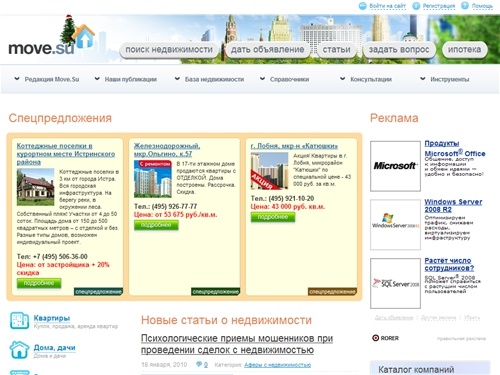Open г. Лобня, мкр-н Катюшки listing
The height and width of the screenshot is (375, 500).
[294, 146]
